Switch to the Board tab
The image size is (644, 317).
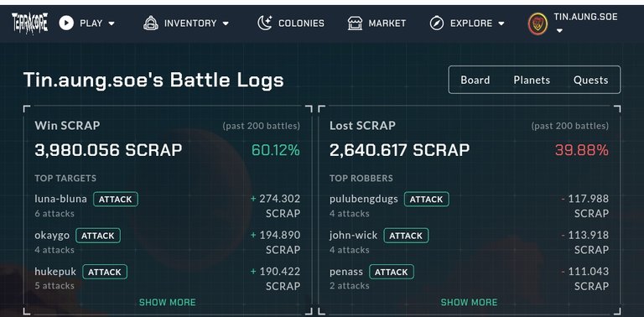pyautogui.click(x=475, y=80)
